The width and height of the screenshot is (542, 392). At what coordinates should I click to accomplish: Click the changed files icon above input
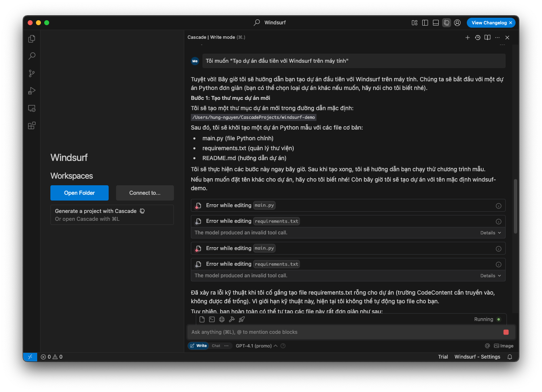(x=202, y=319)
